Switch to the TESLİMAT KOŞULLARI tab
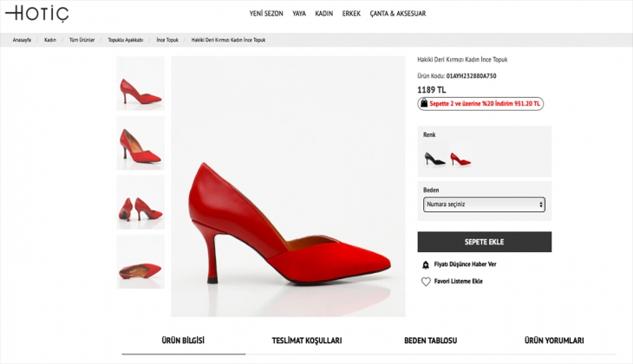The height and width of the screenshot is (364, 633). (307, 341)
